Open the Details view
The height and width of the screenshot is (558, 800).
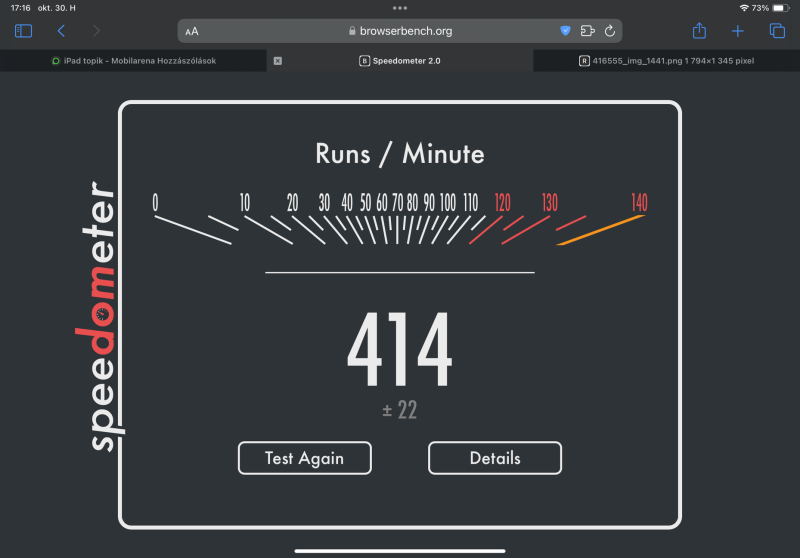(495, 458)
